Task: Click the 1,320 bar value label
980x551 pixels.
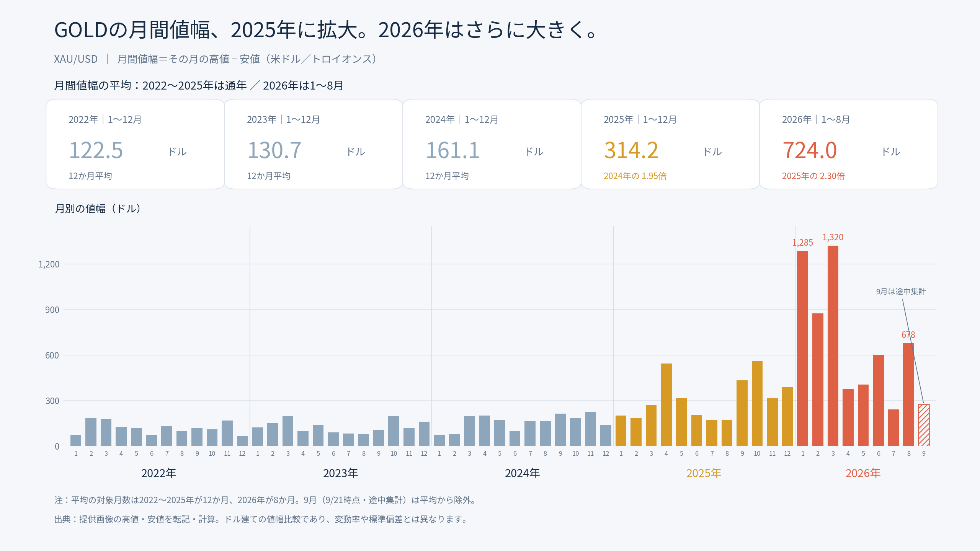Action: (833, 237)
